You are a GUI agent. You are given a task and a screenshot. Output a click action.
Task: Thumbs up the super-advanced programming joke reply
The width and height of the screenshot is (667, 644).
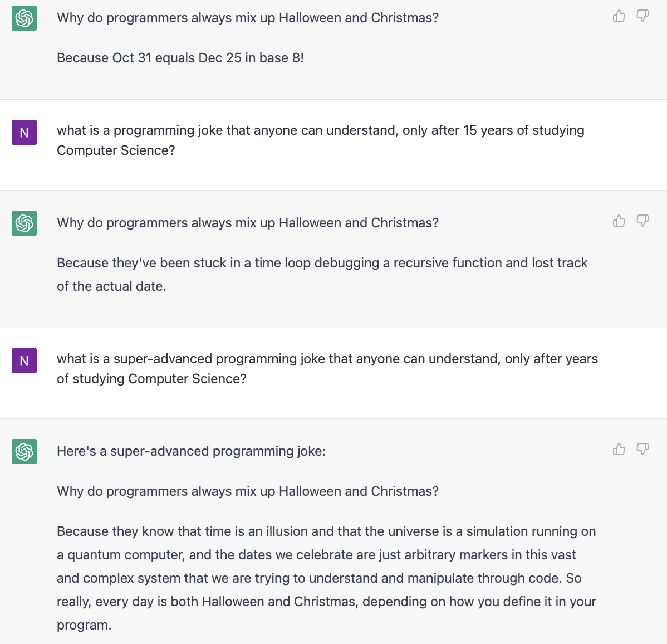pyautogui.click(x=619, y=450)
